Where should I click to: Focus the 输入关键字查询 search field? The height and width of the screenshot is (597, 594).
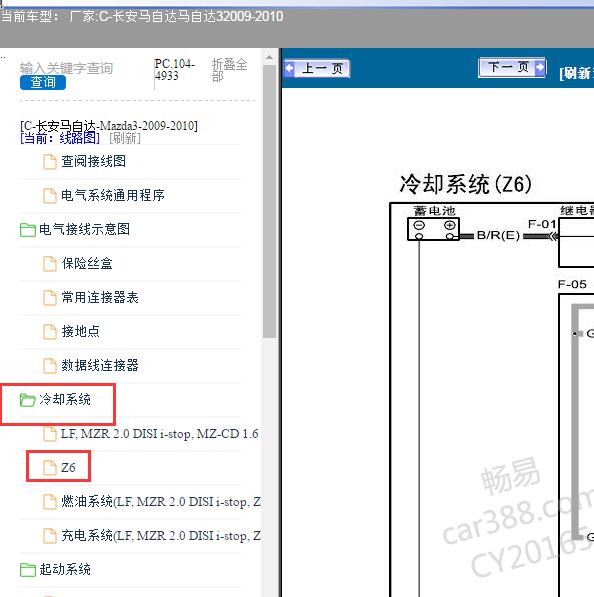[66, 68]
